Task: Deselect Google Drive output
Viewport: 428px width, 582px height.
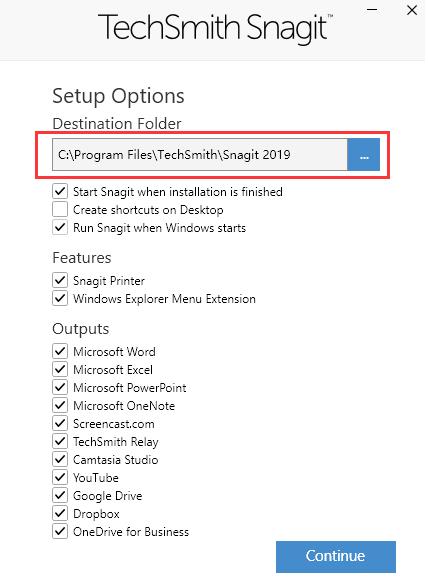Action: coord(60,496)
